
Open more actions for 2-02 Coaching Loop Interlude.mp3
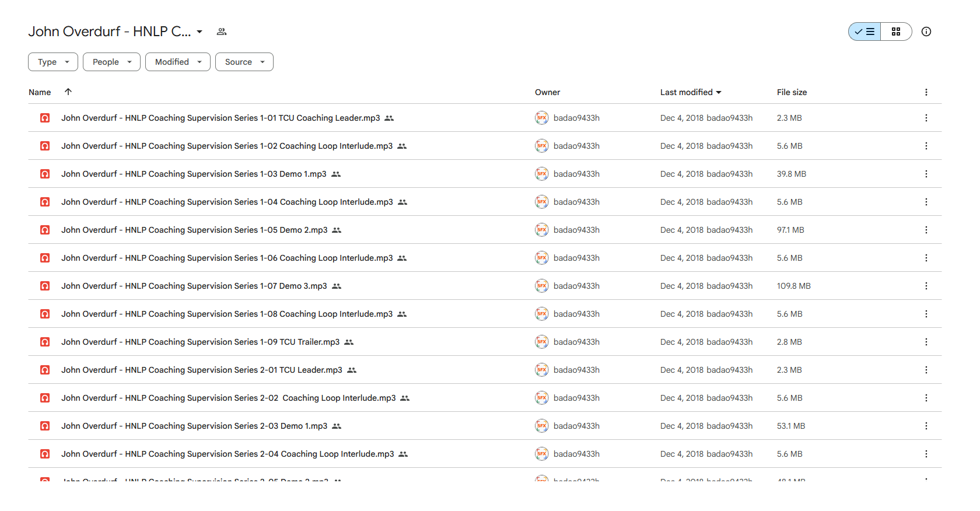926,398
